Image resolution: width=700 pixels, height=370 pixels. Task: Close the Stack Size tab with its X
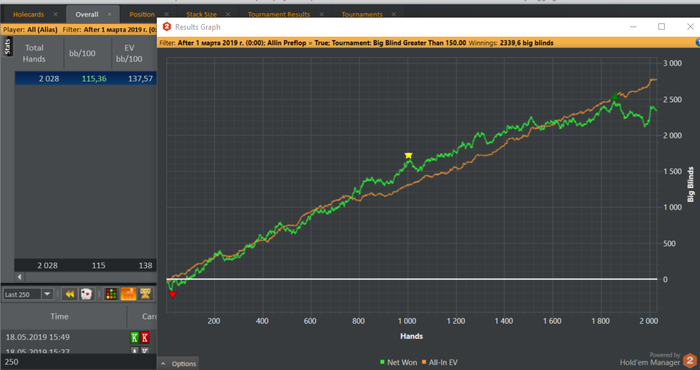point(228,14)
